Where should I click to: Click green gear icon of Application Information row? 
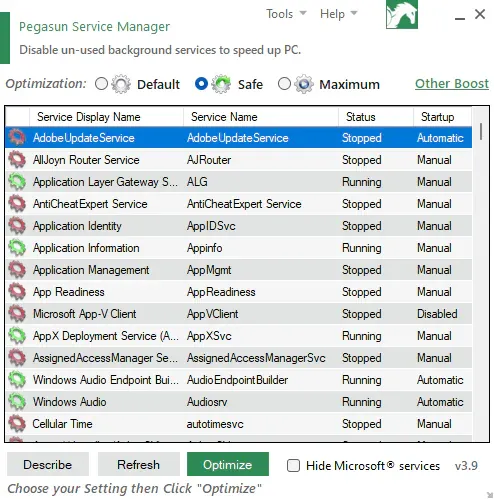[17, 247]
